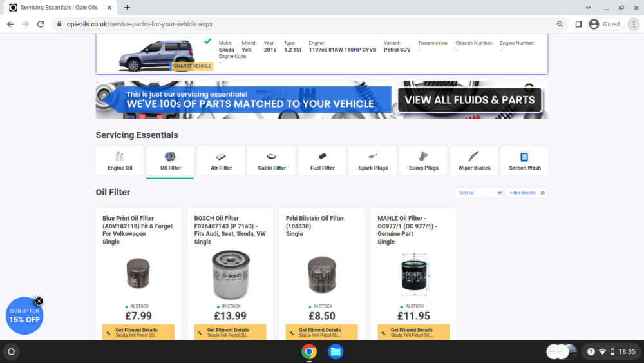Click the site padlock icon
The width and height of the screenshot is (644, 363).
pyautogui.click(x=59, y=25)
